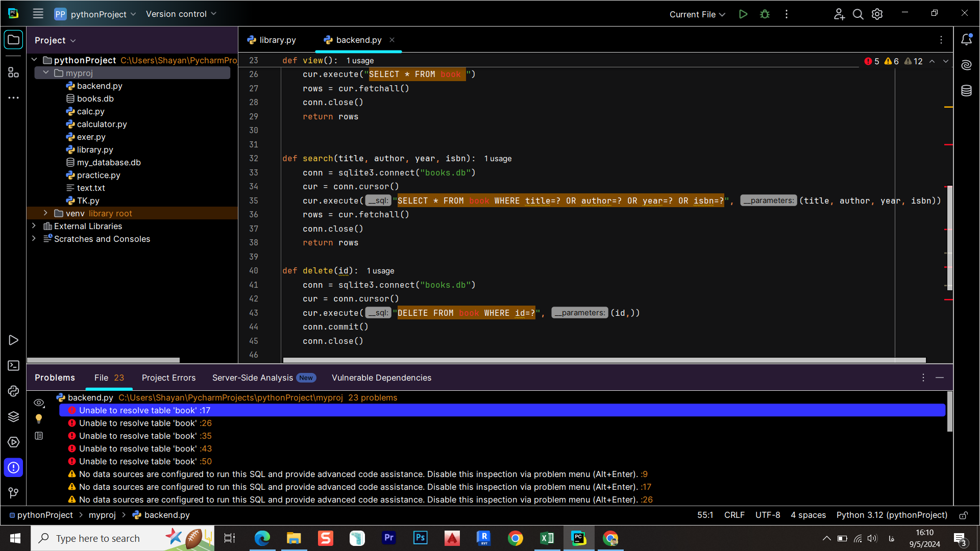Open Structure tool window icon
Viewport: 980px width, 551px height.
coord(14,72)
